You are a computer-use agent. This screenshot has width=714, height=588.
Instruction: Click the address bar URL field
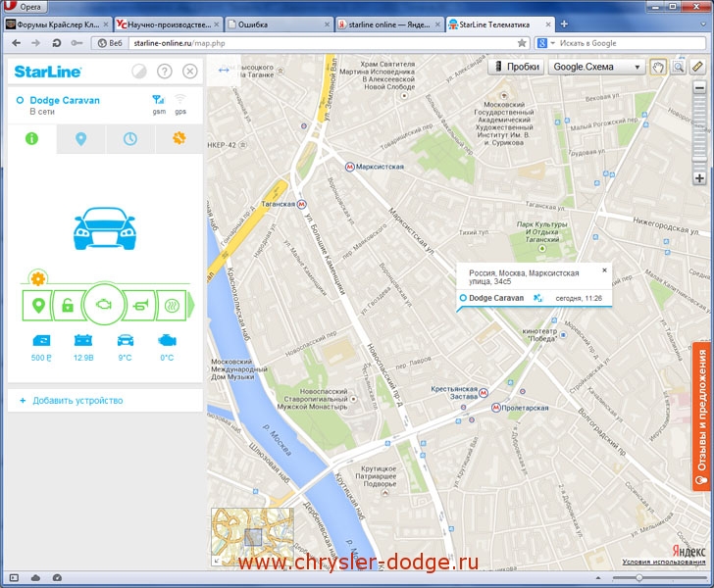324,43
